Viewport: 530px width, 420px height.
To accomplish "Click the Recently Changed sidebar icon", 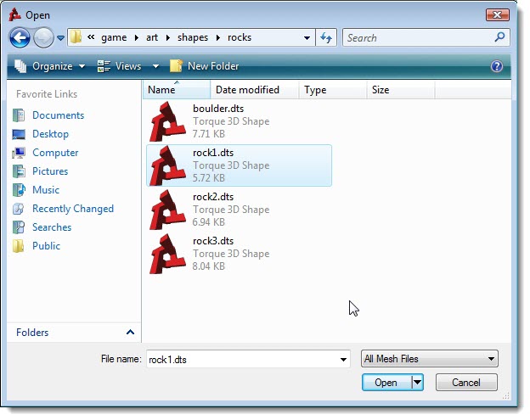I will [x=19, y=209].
